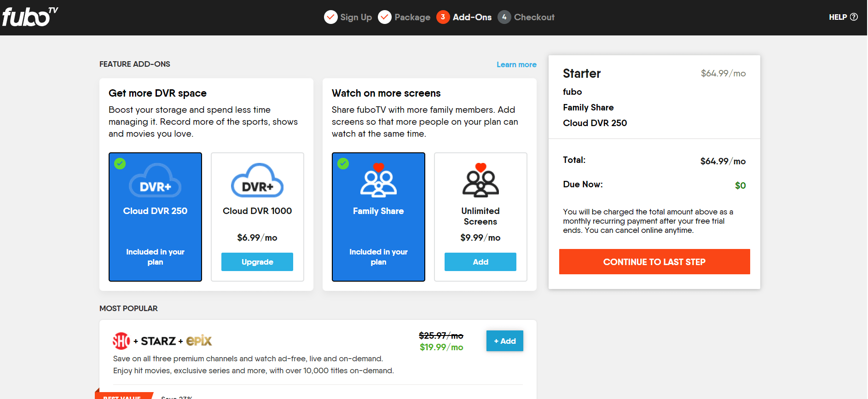Click the Cloud DVR 250 cloud icon
Screen dimensions: 868x399
pyautogui.click(x=155, y=180)
